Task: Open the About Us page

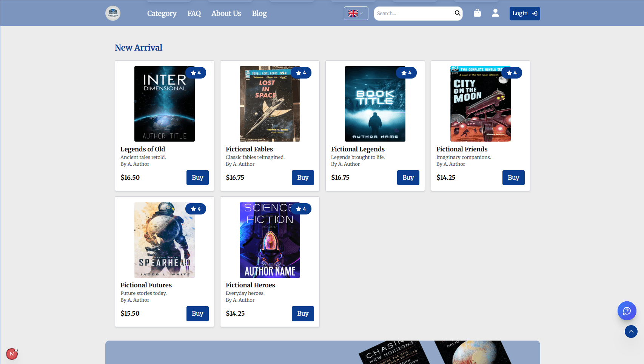Action: coord(226,13)
